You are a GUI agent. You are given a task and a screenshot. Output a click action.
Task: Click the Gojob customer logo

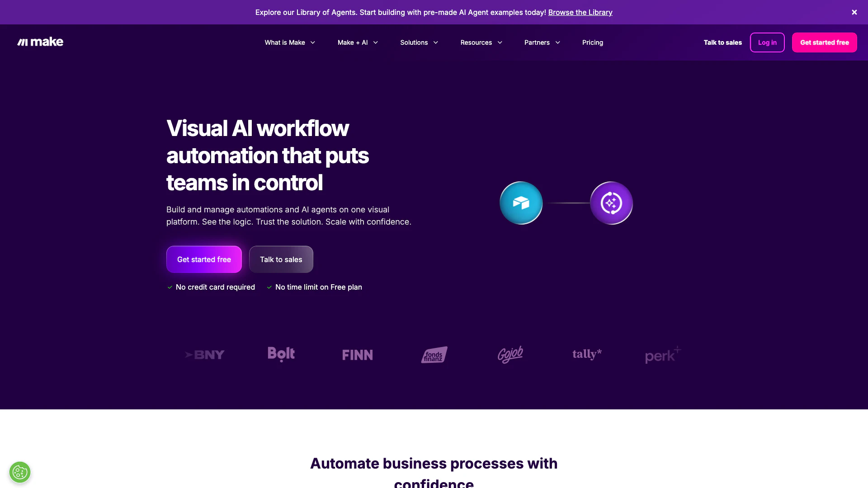[x=510, y=354]
